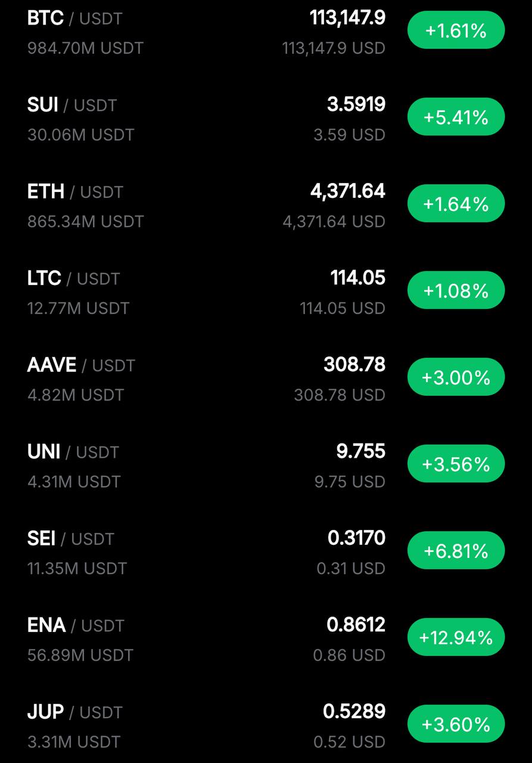Image resolution: width=532 pixels, height=763 pixels.
Task: Click the ETH price 4,371.64
Action: tap(348, 191)
